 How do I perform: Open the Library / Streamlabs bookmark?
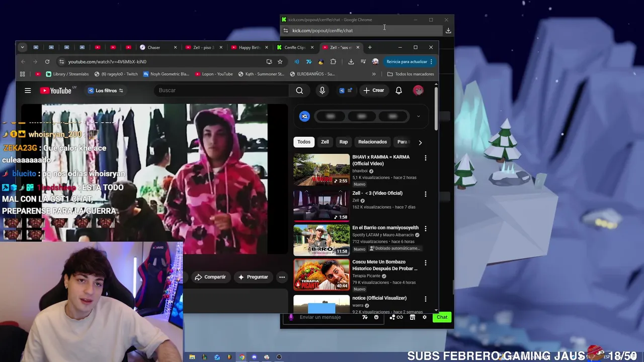[x=67, y=74]
